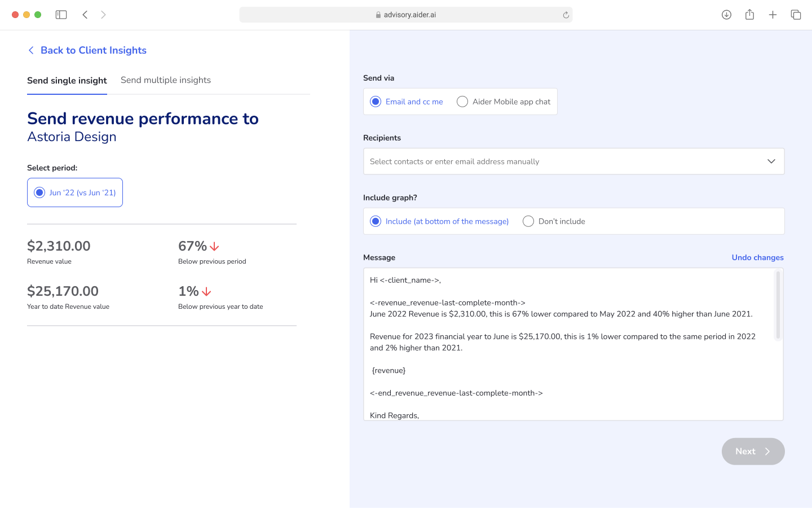Select the Jun '22 (vs Jun '21) period
This screenshot has width=812, height=508.
(x=39, y=192)
